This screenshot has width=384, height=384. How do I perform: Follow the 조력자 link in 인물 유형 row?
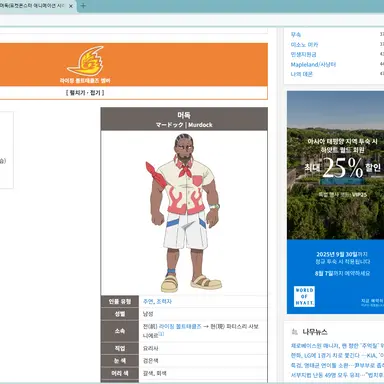click(164, 301)
